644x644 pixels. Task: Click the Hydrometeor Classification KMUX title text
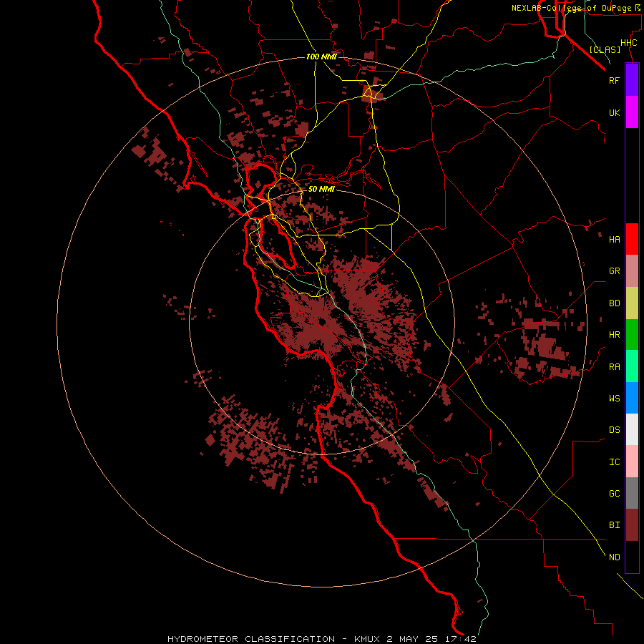[321, 639]
